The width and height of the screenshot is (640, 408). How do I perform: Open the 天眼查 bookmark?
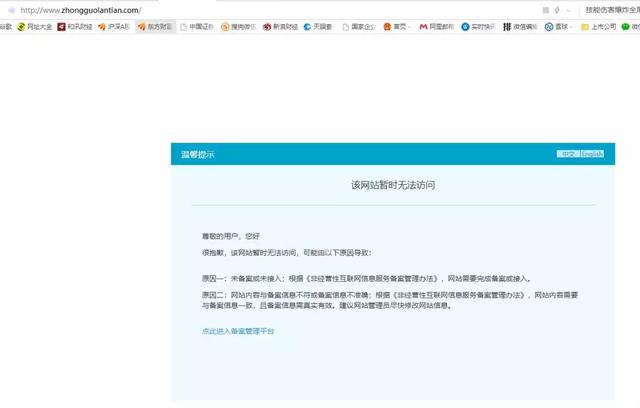tap(318, 27)
